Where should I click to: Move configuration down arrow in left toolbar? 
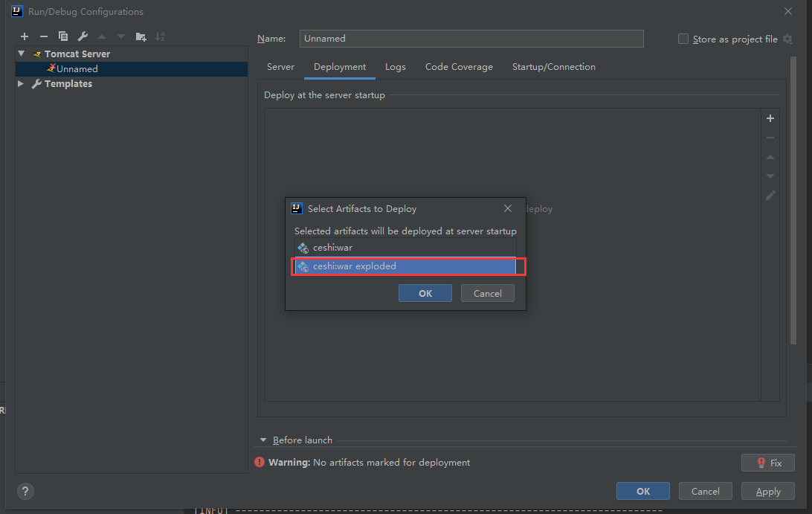pyautogui.click(x=121, y=36)
